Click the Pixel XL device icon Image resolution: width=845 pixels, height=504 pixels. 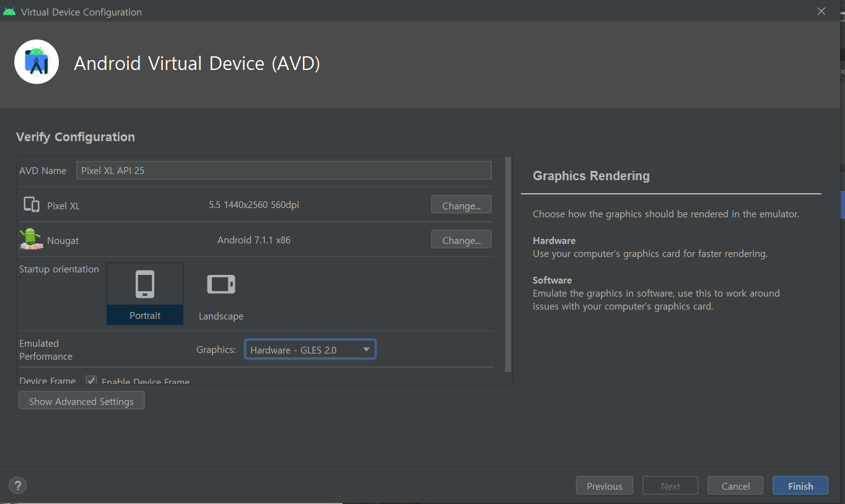(x=31, y=205)
